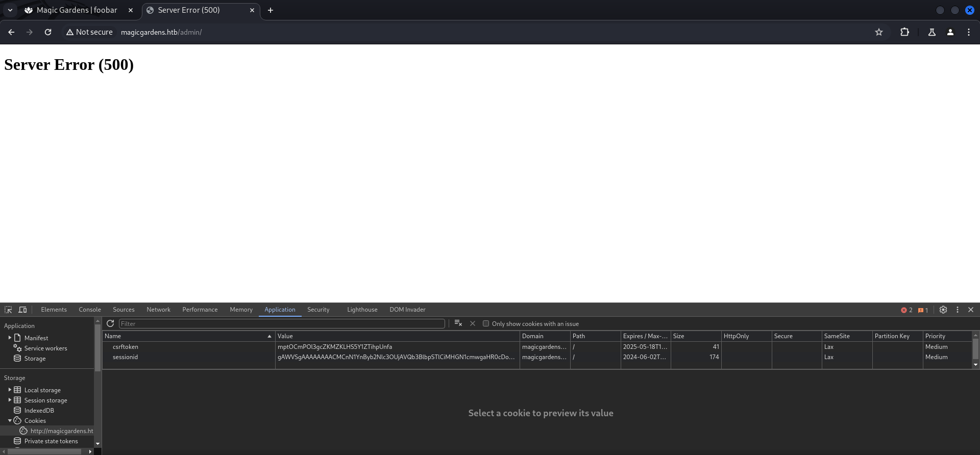Switch to the Network tab
980x455 pixels.
point(158,310)
